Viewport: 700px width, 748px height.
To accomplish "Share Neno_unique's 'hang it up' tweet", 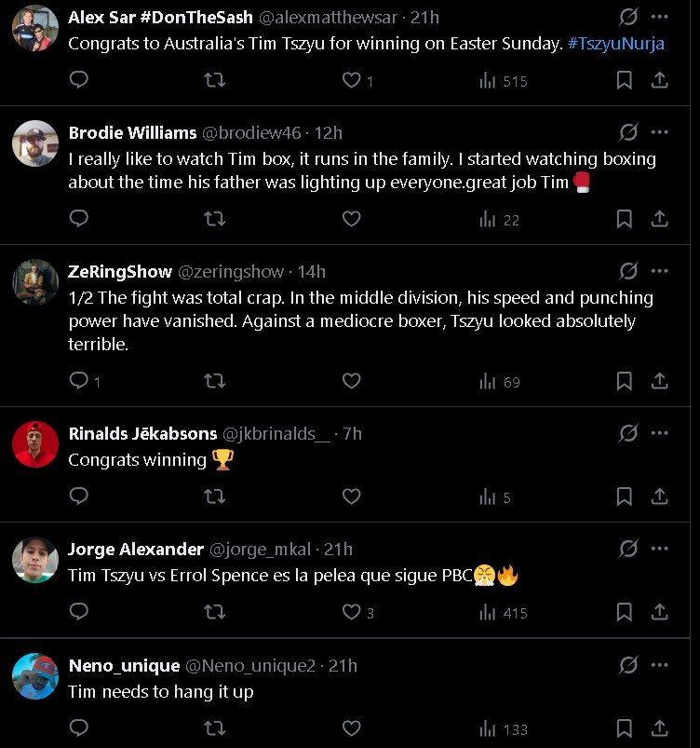I will (659, 729).
